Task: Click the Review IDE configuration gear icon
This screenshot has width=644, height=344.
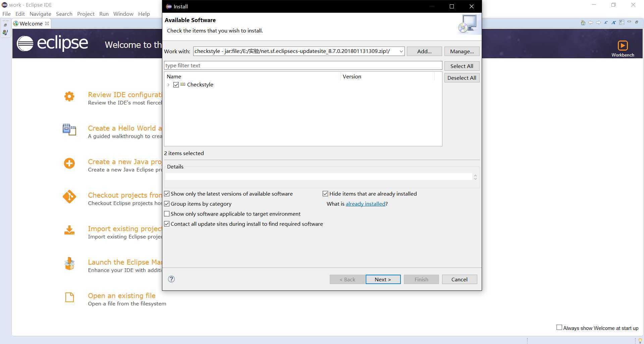Action: click(69, 96)
